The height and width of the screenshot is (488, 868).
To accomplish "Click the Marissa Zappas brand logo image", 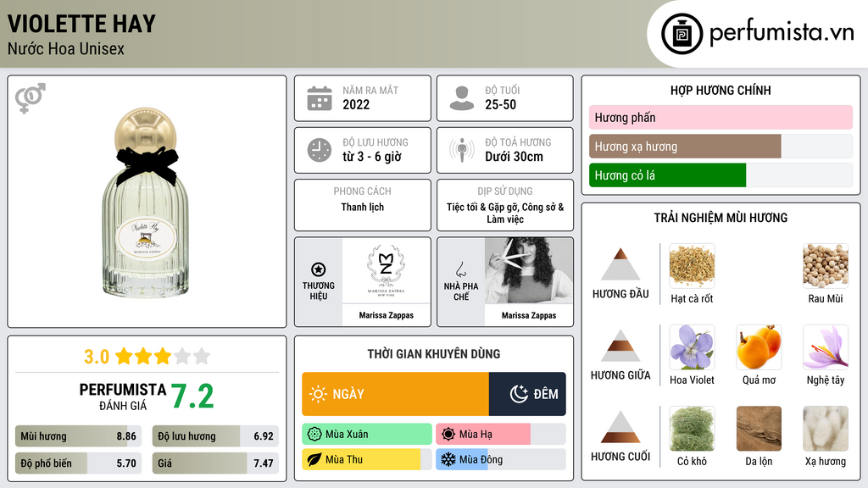I will (x=386, y=270).
